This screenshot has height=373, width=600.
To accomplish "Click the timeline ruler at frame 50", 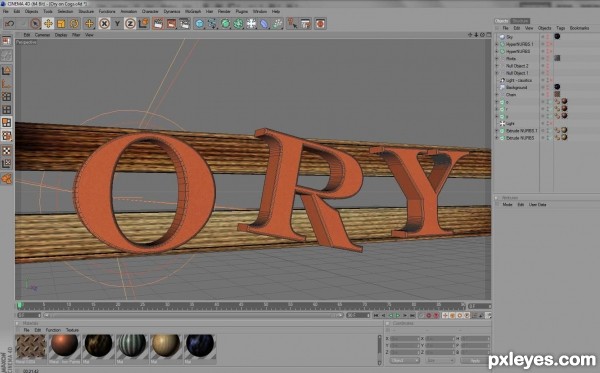I will coord(266,305).
